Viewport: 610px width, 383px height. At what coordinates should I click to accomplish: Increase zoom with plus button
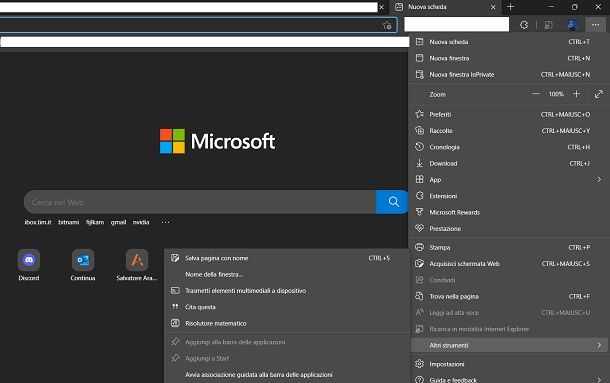coord(577,94)
